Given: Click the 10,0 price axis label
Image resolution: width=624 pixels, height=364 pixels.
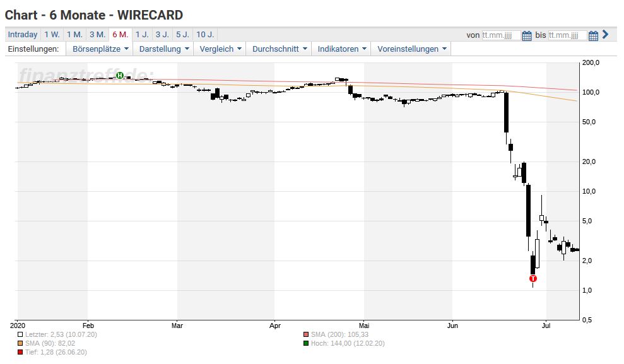Looking at the screenshot, I should click(589, 191).
